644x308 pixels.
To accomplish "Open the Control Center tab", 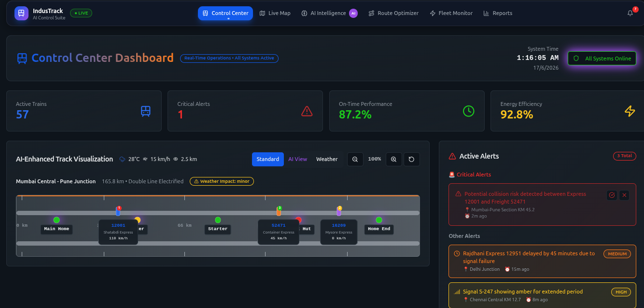I will 225,13.
